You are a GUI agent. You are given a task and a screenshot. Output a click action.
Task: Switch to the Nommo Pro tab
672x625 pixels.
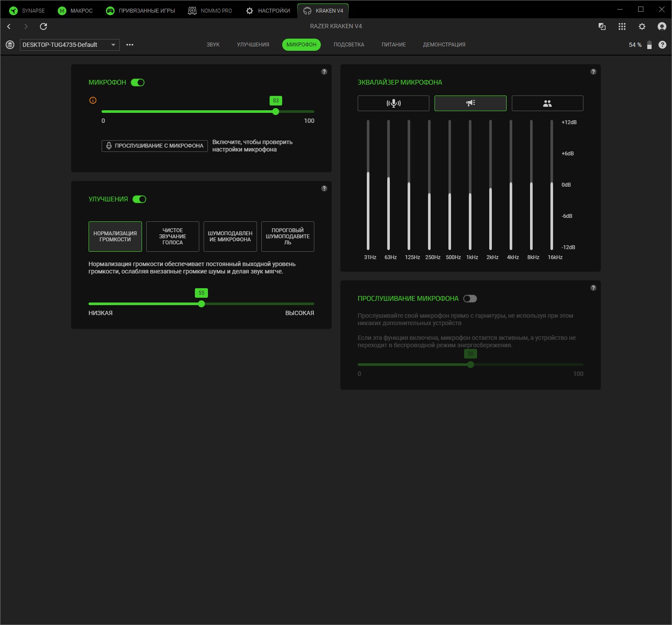(210, 11)
